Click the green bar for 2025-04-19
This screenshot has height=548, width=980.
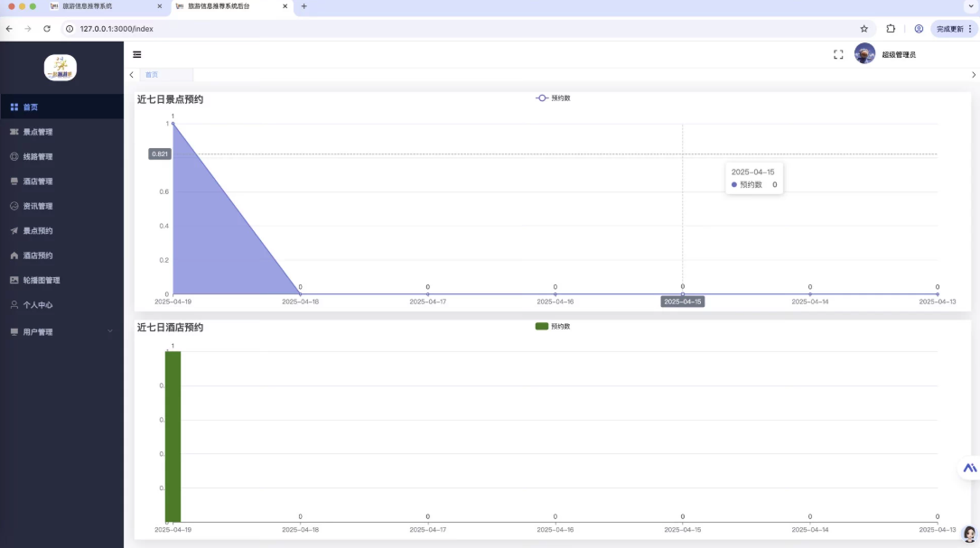173,436
